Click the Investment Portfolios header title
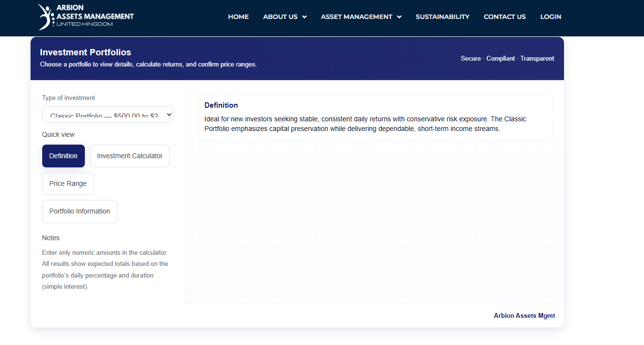This screenshot has width=644, height=345. [x=85, y=52]
